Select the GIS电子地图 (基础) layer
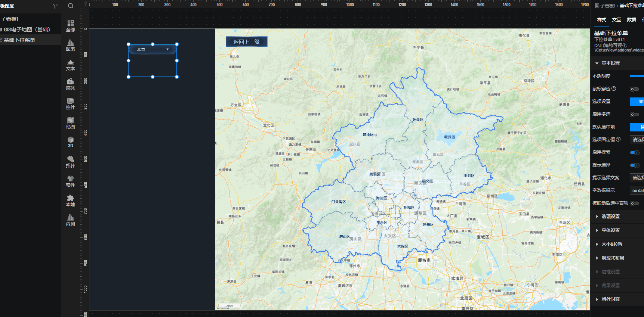 [x=27, y=29]
